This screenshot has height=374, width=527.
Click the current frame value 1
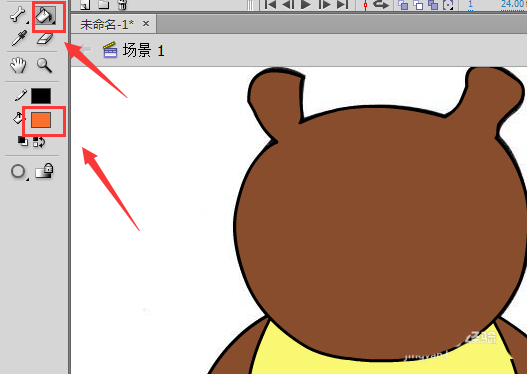471,4
